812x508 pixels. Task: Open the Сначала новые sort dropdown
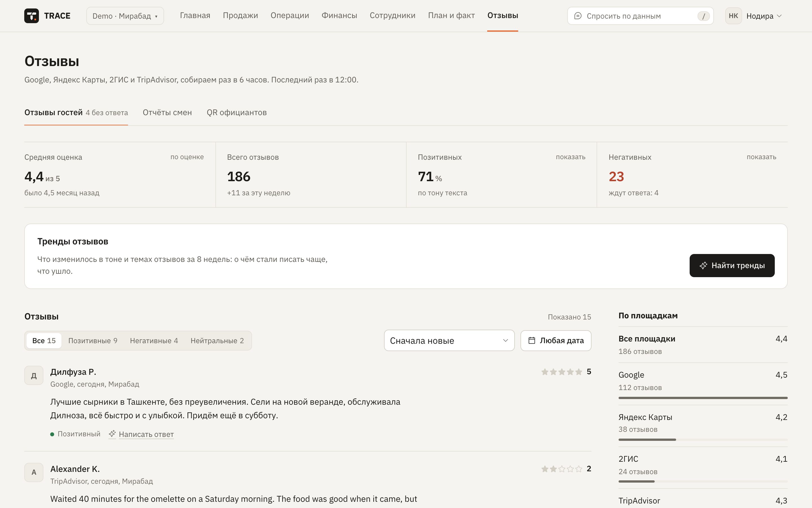pos(449,340)
